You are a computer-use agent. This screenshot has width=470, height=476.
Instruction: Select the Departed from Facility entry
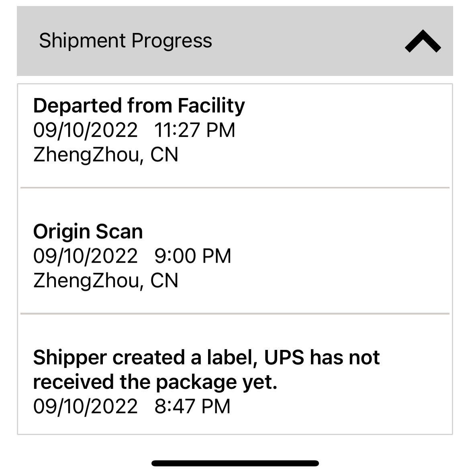pos(139,106)
